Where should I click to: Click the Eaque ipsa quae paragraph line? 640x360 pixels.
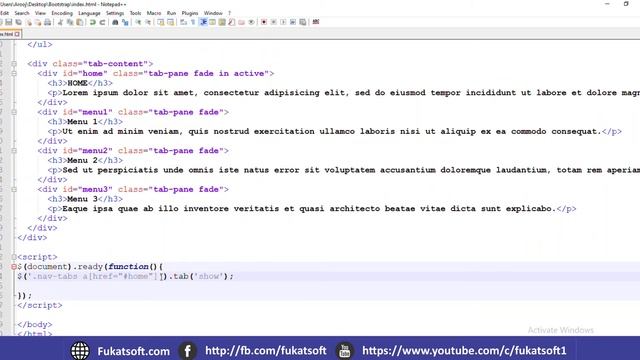pos(312,209)
